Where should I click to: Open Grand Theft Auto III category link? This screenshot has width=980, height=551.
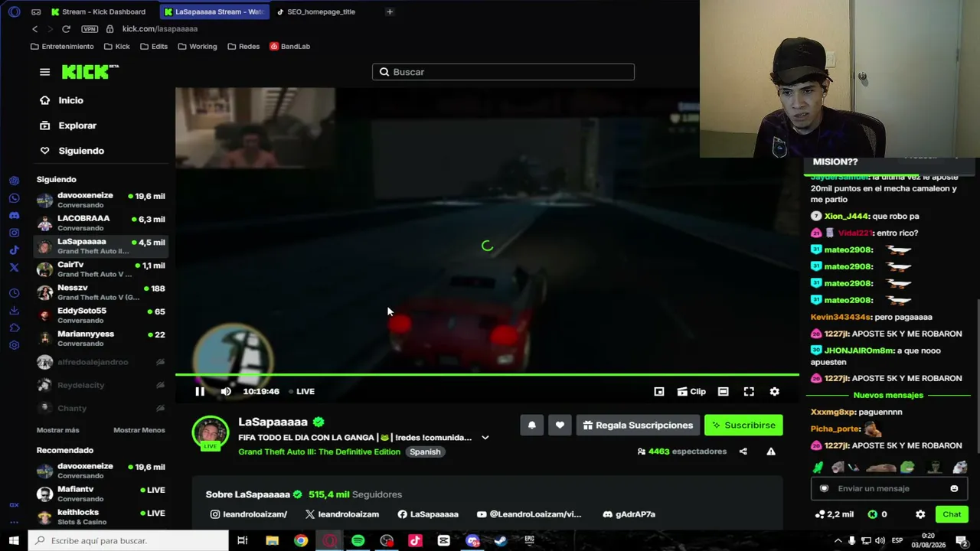coord(319,452)
